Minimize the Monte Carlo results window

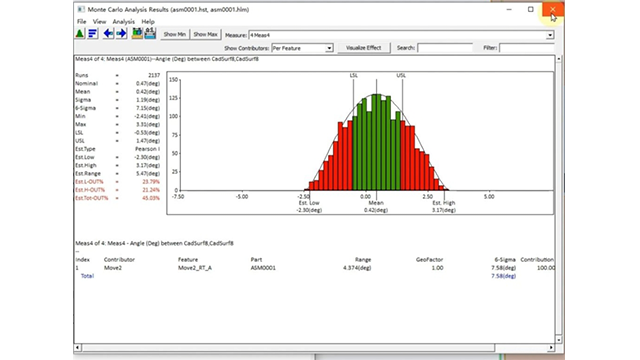(x=509, y=9)
